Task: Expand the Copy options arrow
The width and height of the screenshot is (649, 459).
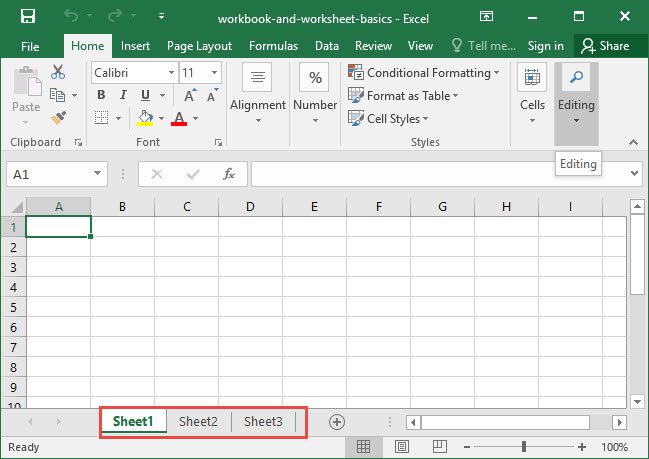Action: 75,96
